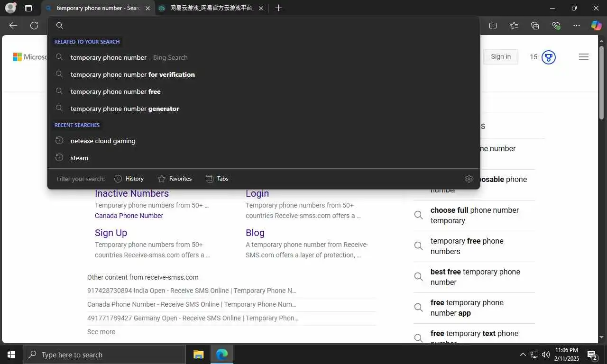This screenshot has width=607, height=364.
Task: Open the Sign Up sitelink
Action: click(x=111, y=233)
